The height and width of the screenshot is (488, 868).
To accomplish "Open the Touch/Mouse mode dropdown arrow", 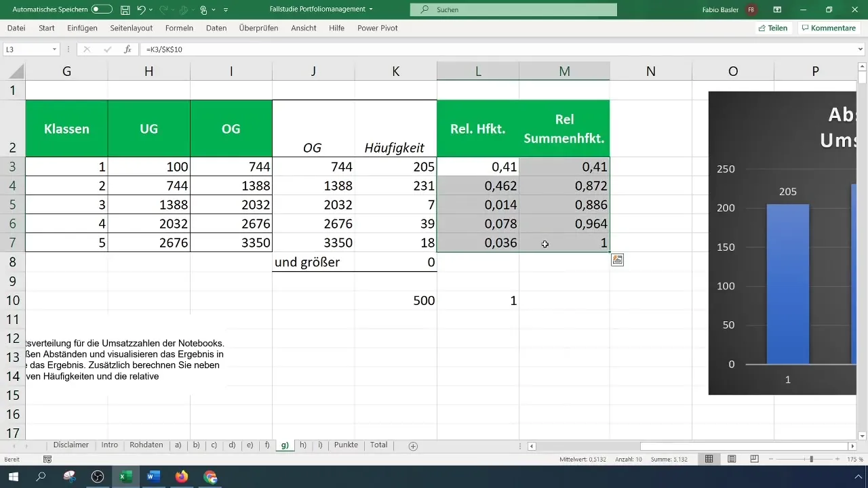I will pos(214,10).
